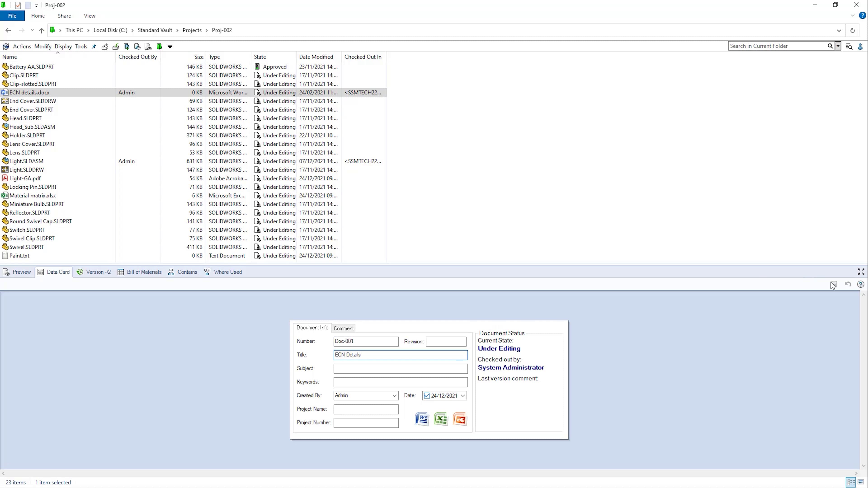
Task: Click the green vault icon in the toolbar
Action: (x=159, y=46)
